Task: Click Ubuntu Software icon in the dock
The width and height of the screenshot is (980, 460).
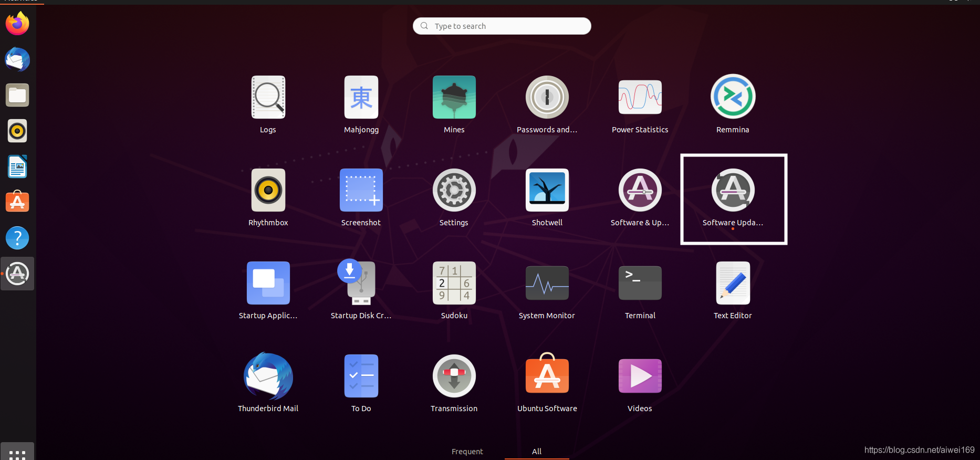Action: tap(17, 202)
